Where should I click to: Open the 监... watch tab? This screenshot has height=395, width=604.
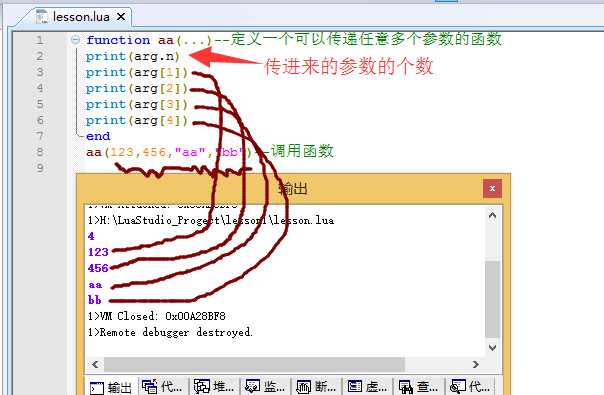tap(265, 386)
